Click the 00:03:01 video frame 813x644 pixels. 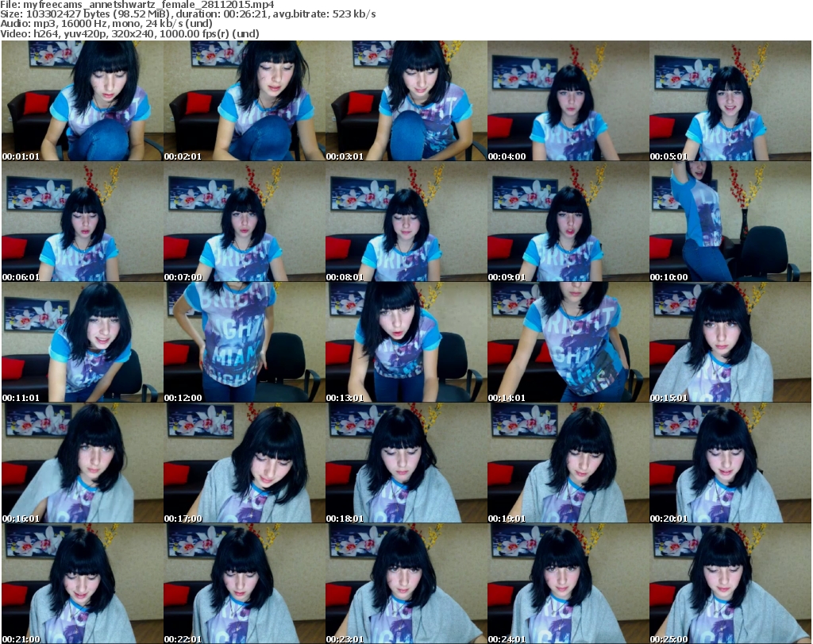point(406,101)
